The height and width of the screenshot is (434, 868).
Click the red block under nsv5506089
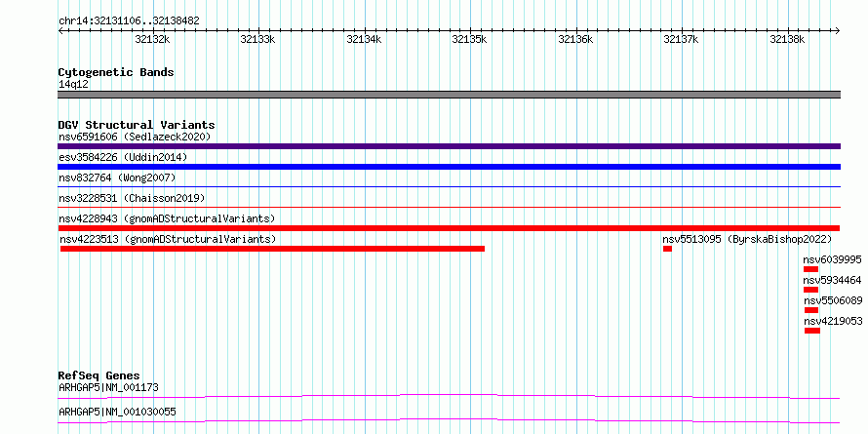coord(811,310)
